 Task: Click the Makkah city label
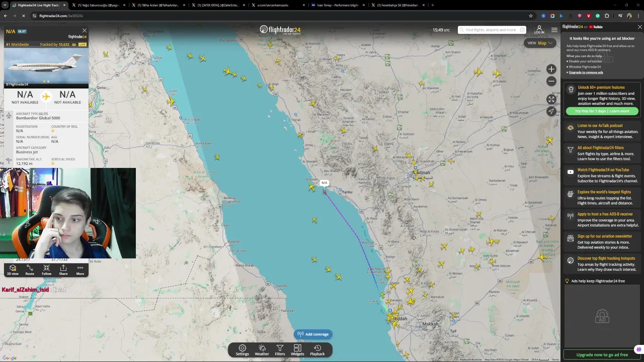(x=430, y=324)
